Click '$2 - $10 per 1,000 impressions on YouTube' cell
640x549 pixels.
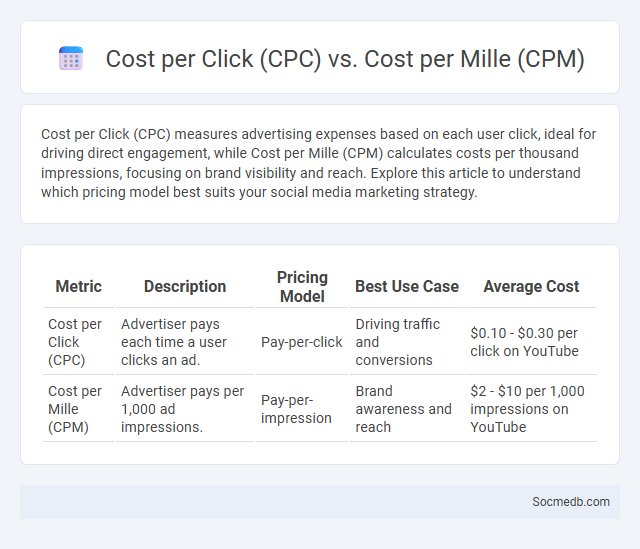point(531,409)
